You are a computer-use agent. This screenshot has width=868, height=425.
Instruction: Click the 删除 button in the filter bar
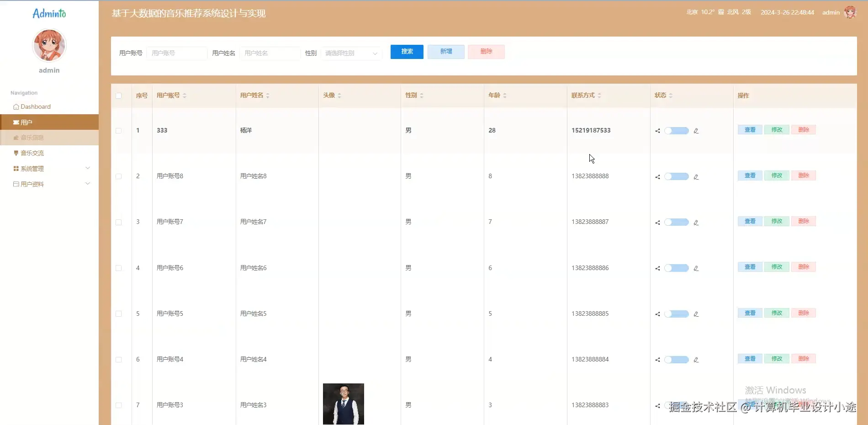[486, 52]
